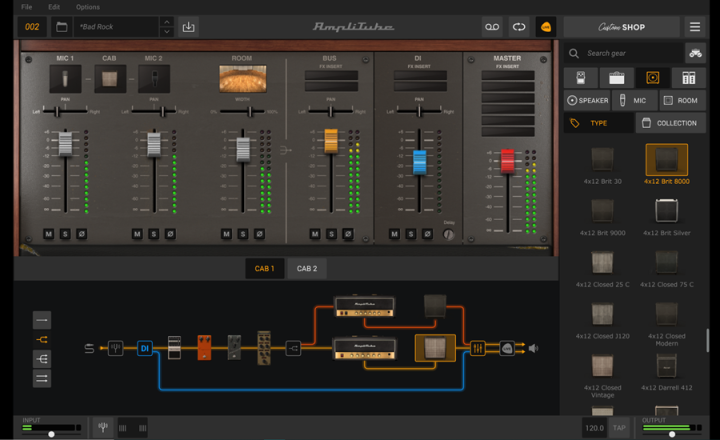Select the cabinet gear category icon
The height and width of the screenshot is (440, 720).
652,78
